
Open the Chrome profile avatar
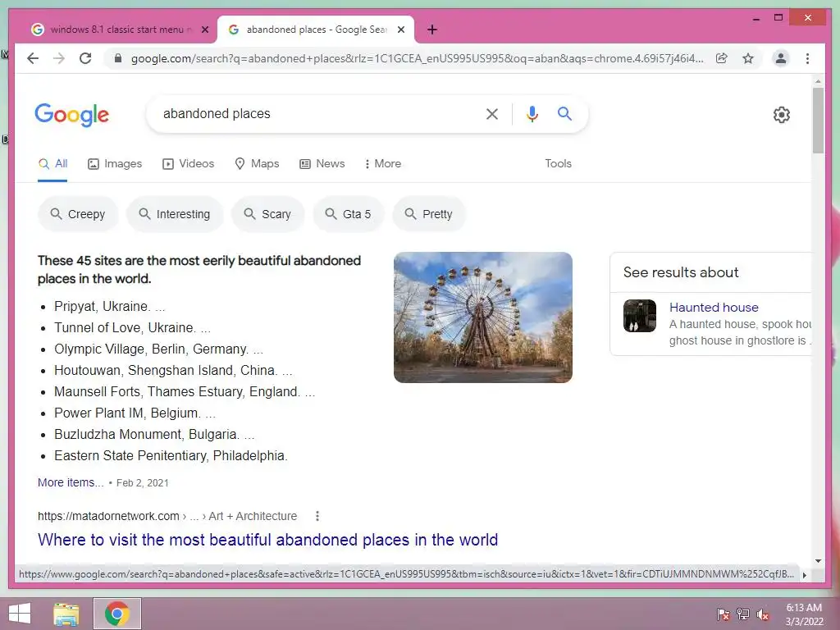click(x=781, y=58)
